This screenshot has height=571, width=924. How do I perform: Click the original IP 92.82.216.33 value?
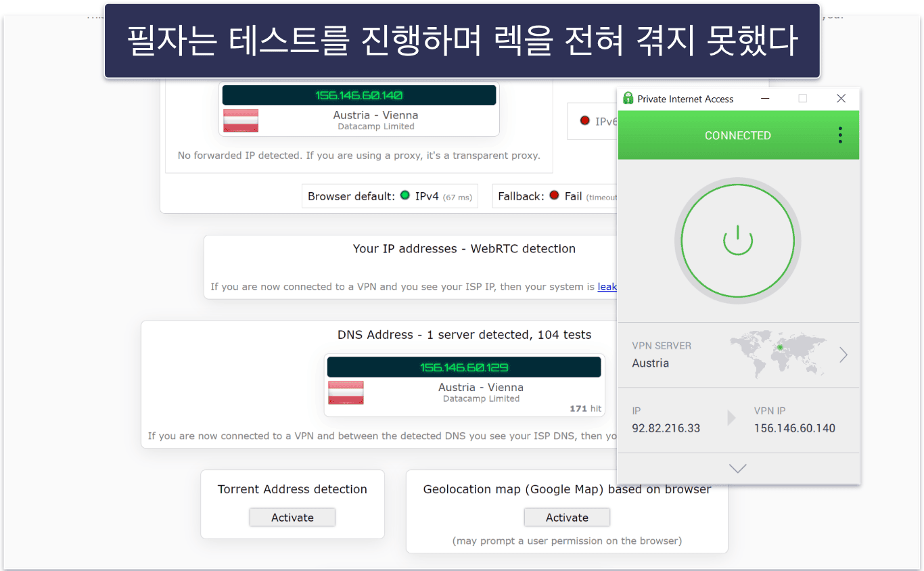point(666,428)
